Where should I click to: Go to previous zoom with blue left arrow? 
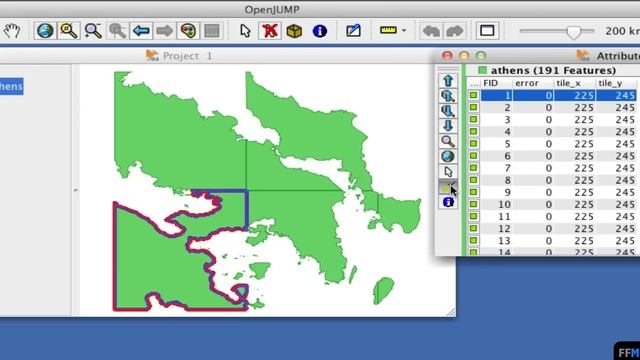pos(141,31)
